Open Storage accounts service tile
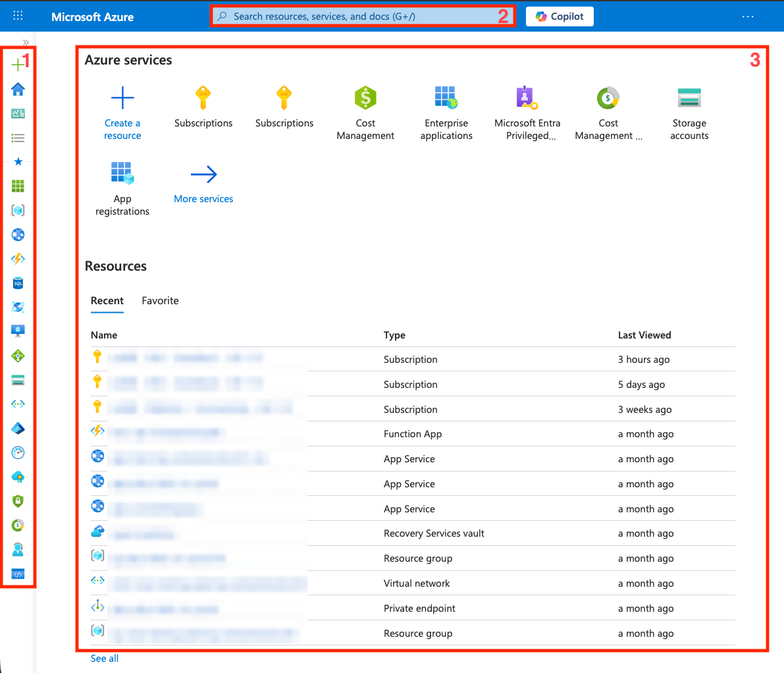Image resolution: width=784 pixels, height=673 pixels. (689, 111)
